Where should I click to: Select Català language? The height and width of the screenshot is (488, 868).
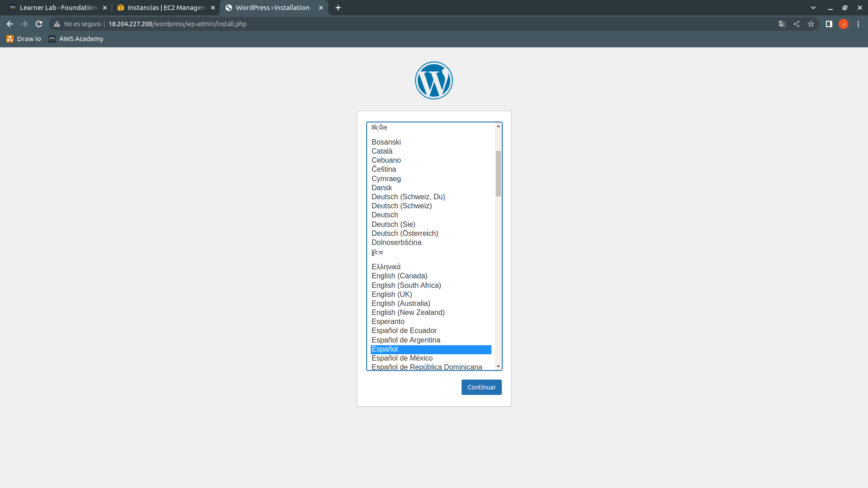coord(431,151)
